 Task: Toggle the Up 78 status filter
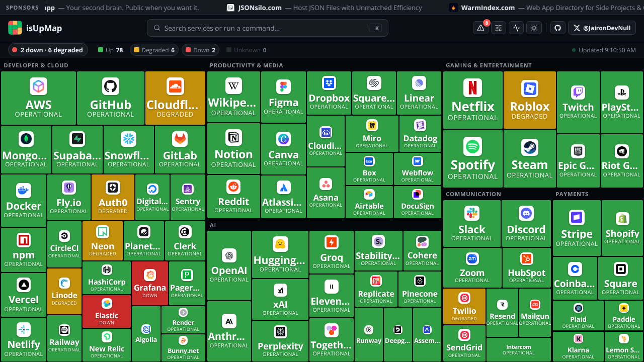point(111,50)
